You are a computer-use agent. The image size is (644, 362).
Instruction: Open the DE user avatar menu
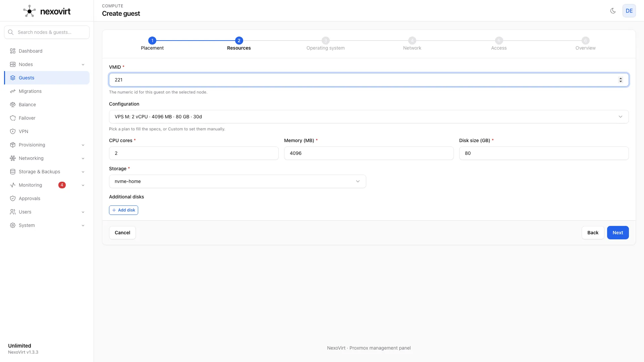pos(629,11)
